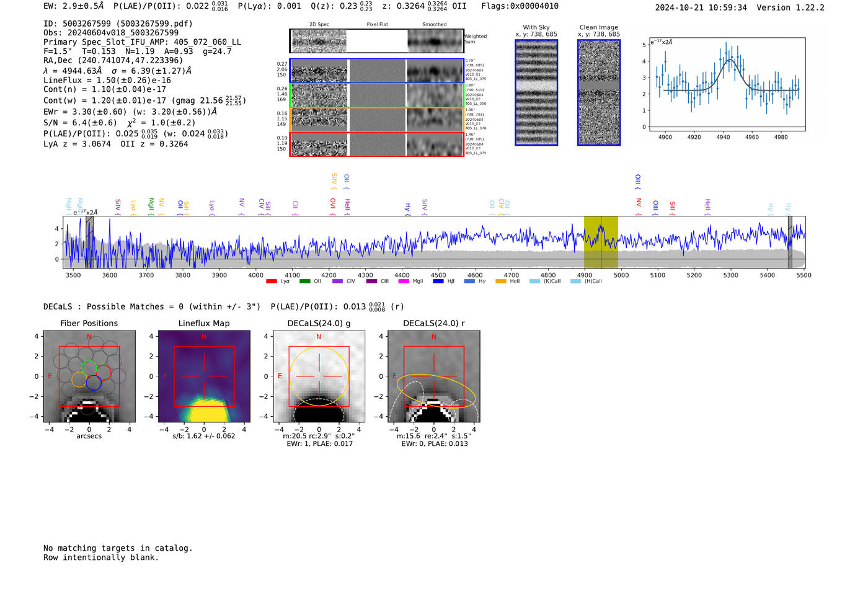Click the red Lyα legend swatch
This screenshot has height=591, width=868.
pos(271,282)
